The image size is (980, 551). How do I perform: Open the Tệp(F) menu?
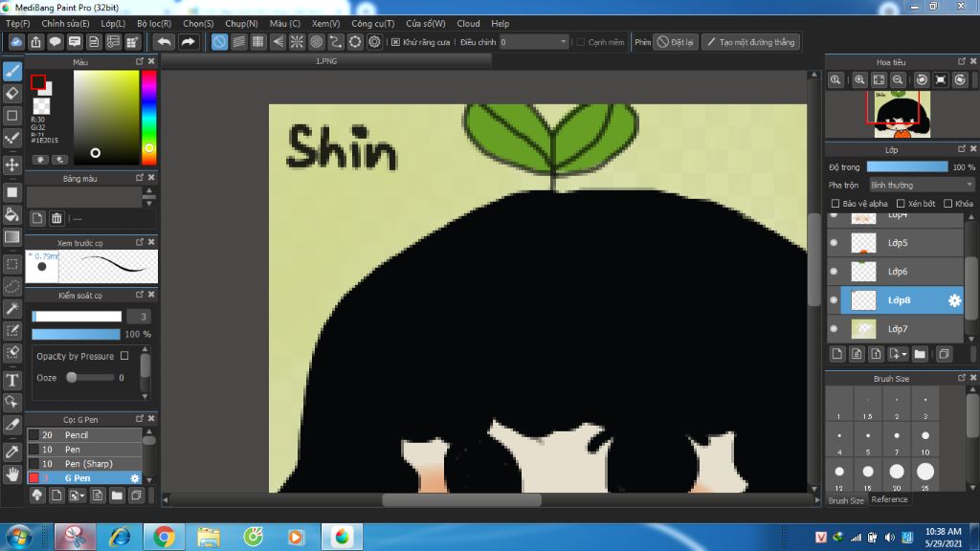[17, 23]
